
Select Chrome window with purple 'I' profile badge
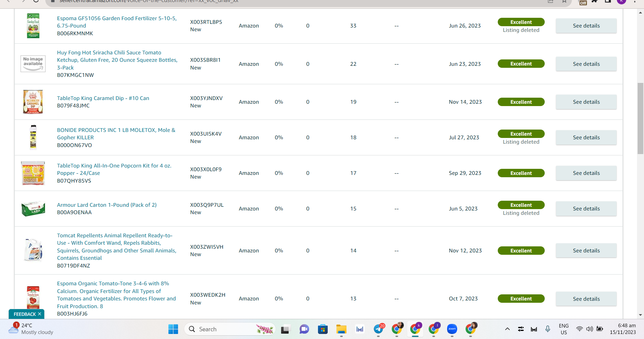(x=434, y=329)
